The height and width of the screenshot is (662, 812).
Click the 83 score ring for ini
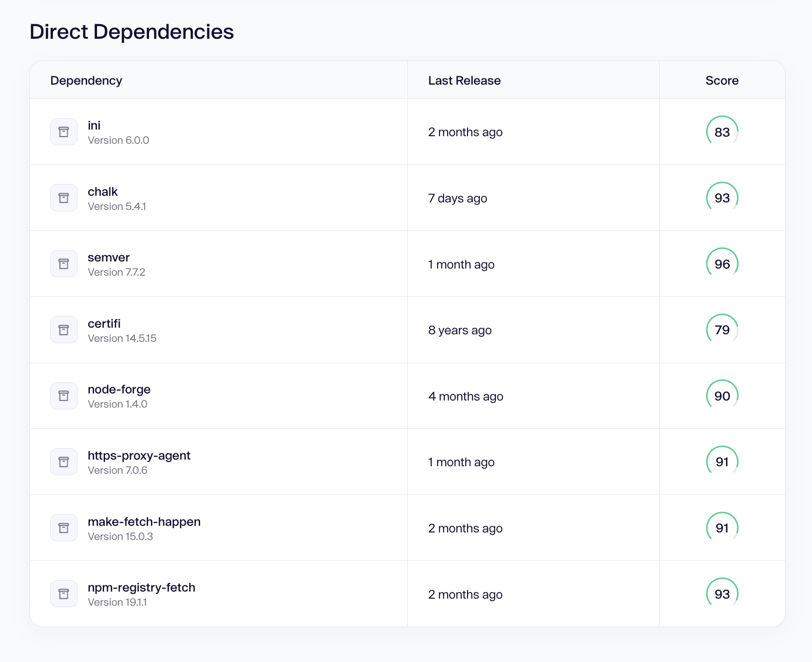pyautogui.click(x=722, y=132)
